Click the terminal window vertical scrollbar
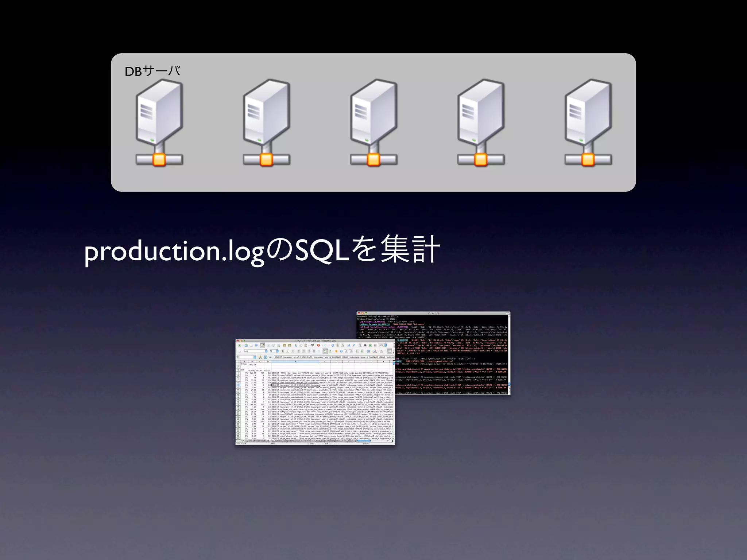747x560 pixels. (509, 355)
